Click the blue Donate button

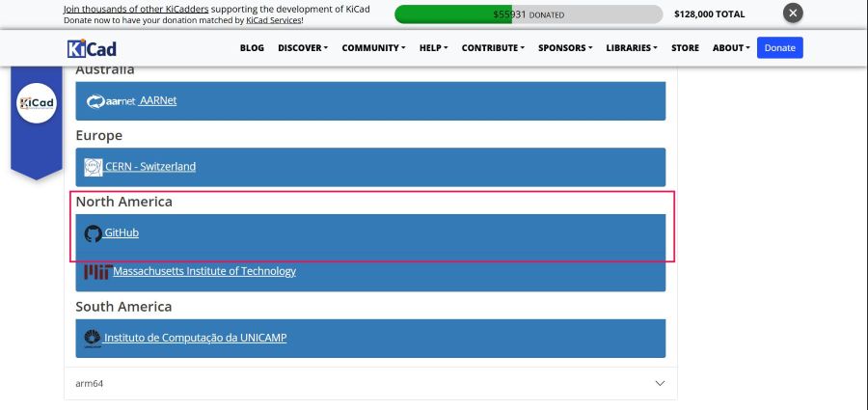(x=780, y=47)
